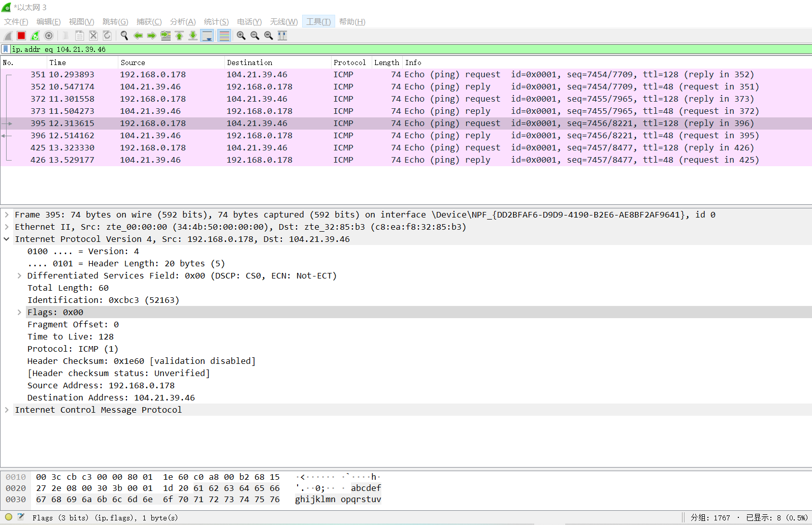Select packet 352 echo reply row
The image size is (812, 525).
click(406, 87)
